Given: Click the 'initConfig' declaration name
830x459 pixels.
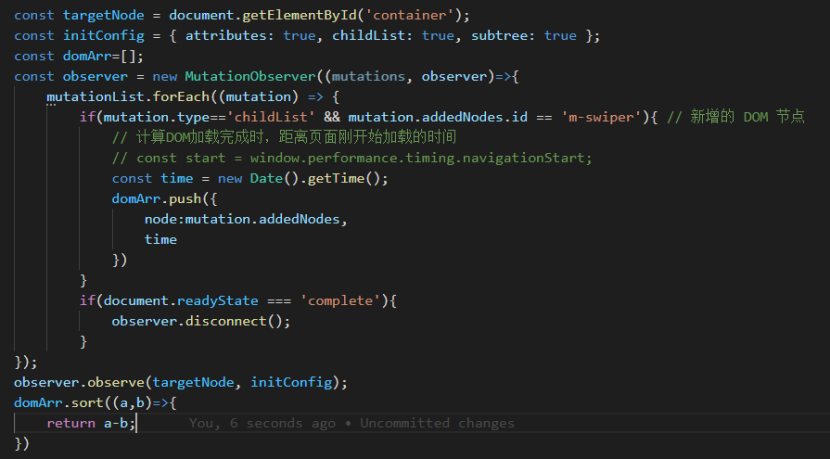Looking at the screenshot, I should coord(103,36).
